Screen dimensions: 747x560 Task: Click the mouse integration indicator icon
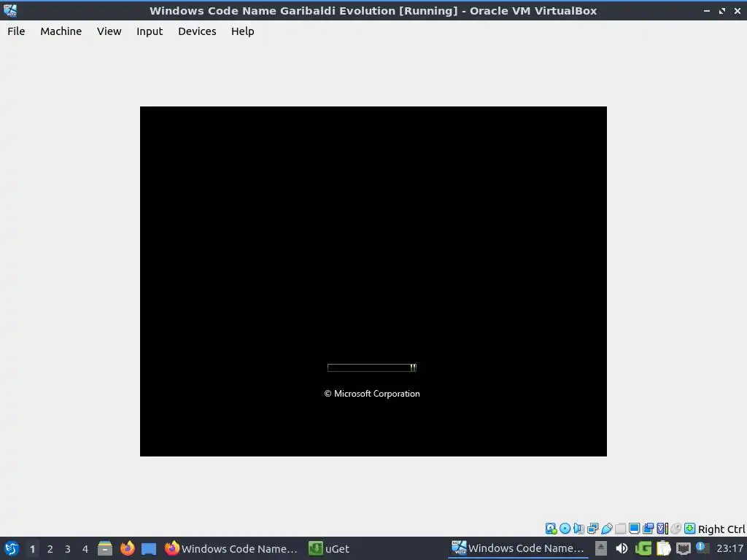pos(676,529)
